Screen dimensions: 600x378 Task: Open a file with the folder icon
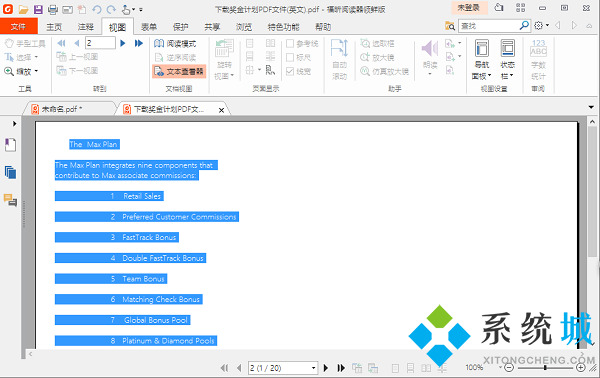pyautogui.click(x=24, y=9)
